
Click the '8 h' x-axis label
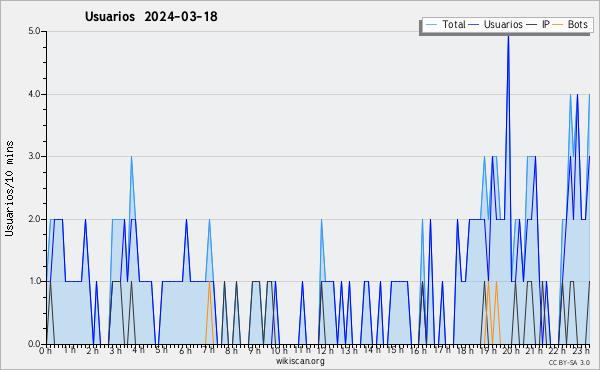coord(231,350)
